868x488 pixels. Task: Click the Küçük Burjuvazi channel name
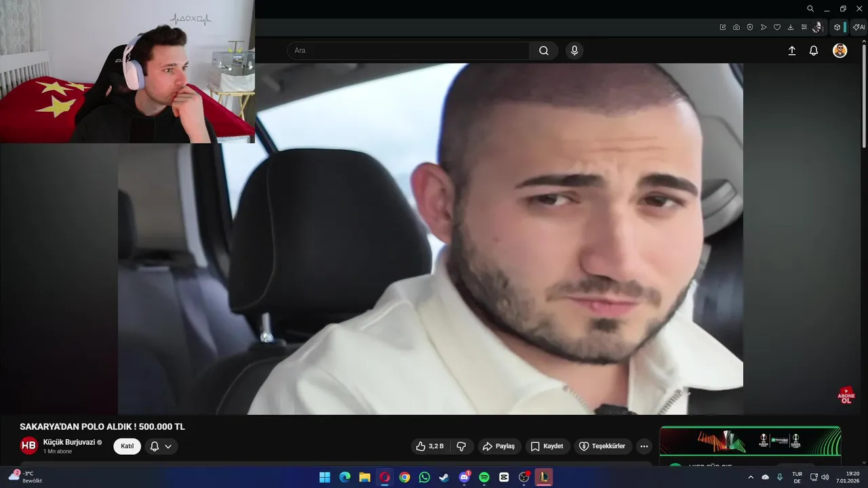tap(69, 442)
